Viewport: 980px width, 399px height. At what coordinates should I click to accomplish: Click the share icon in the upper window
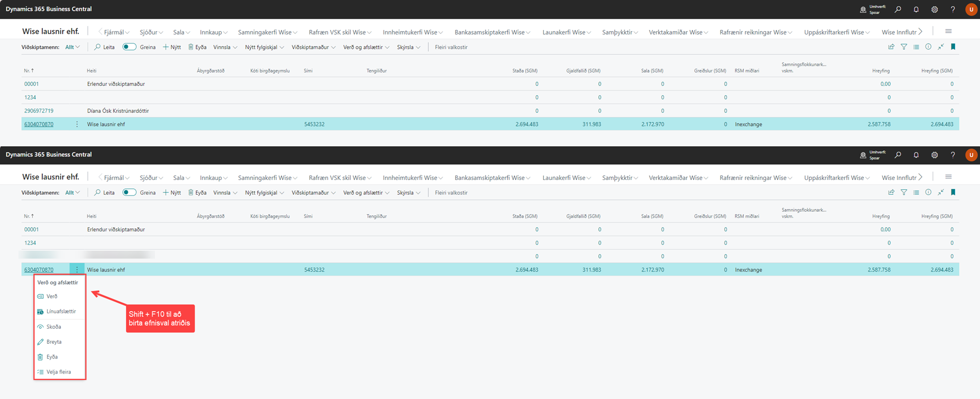891,47
